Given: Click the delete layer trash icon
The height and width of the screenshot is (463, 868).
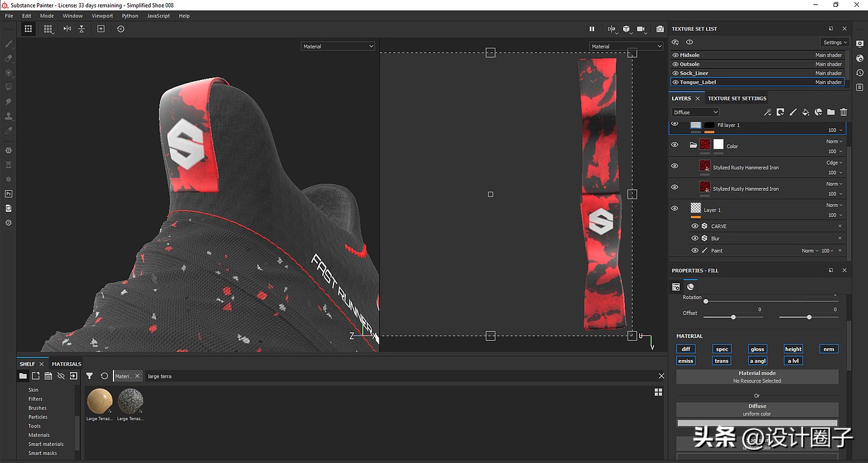Looking at the screenshot, I should (x=843, y=112).
